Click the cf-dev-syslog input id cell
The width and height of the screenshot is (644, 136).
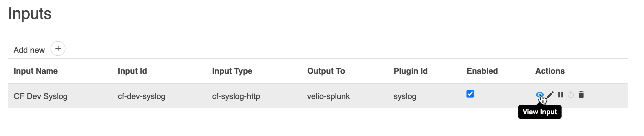[141, 96]
